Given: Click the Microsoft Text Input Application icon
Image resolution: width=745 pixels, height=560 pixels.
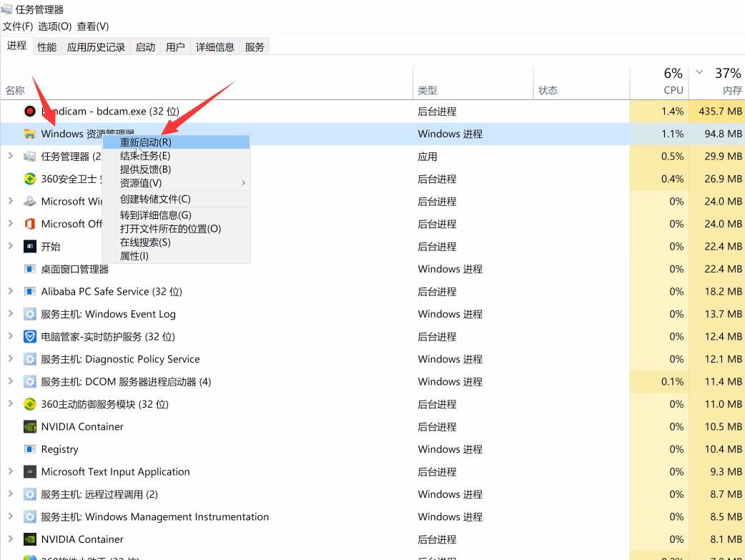Looking at the screenshot, I should [x=30, y=471].
